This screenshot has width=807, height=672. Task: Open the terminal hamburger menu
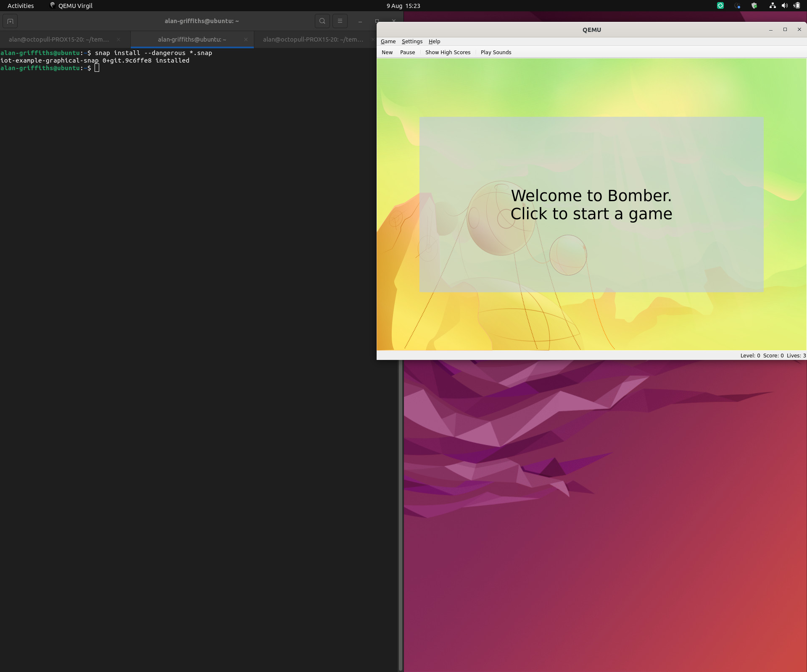[340, 21]
